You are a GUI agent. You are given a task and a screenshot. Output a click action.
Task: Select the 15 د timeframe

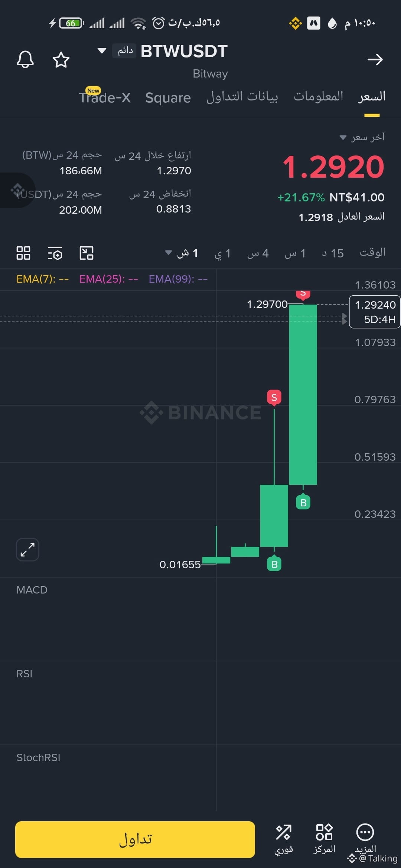[333, 253]
